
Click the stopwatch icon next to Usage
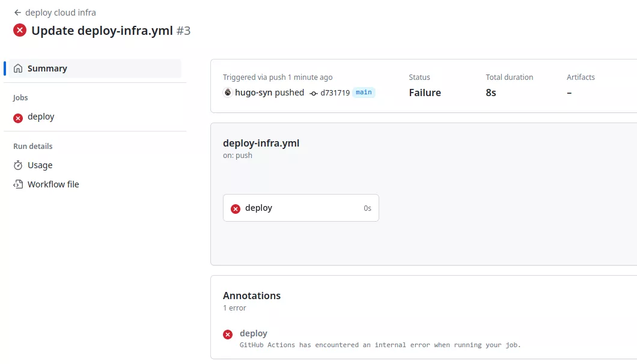18,165
